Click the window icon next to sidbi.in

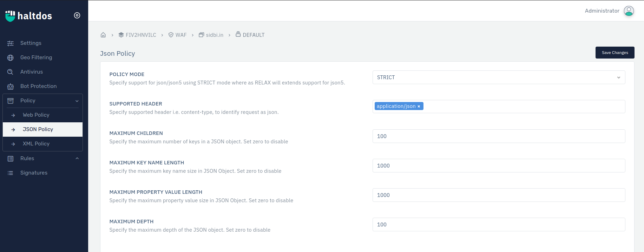pyautogui.click(x=202, y=35)
